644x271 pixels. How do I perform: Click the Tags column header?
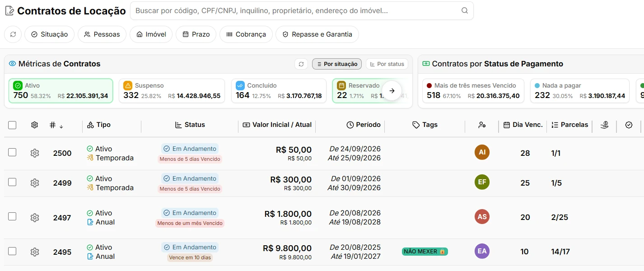coord(425,125)
